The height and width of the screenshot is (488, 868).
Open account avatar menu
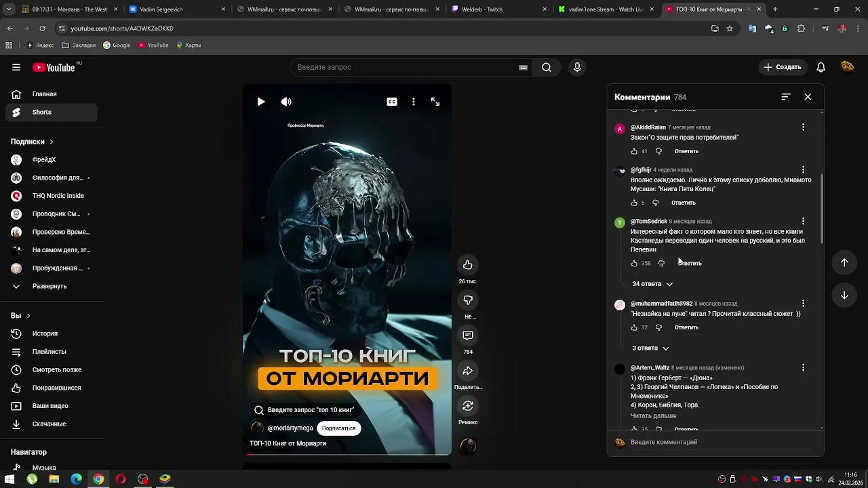pos(847,66)
